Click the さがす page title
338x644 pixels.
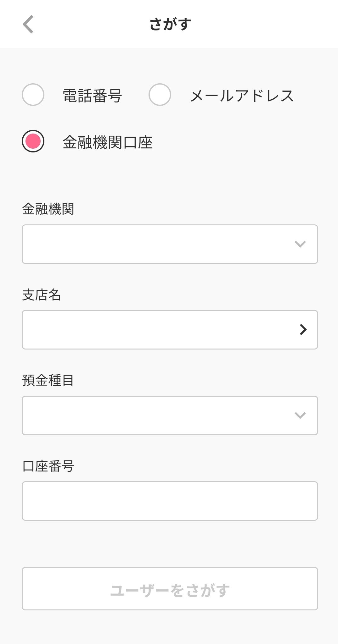(170, 24)
